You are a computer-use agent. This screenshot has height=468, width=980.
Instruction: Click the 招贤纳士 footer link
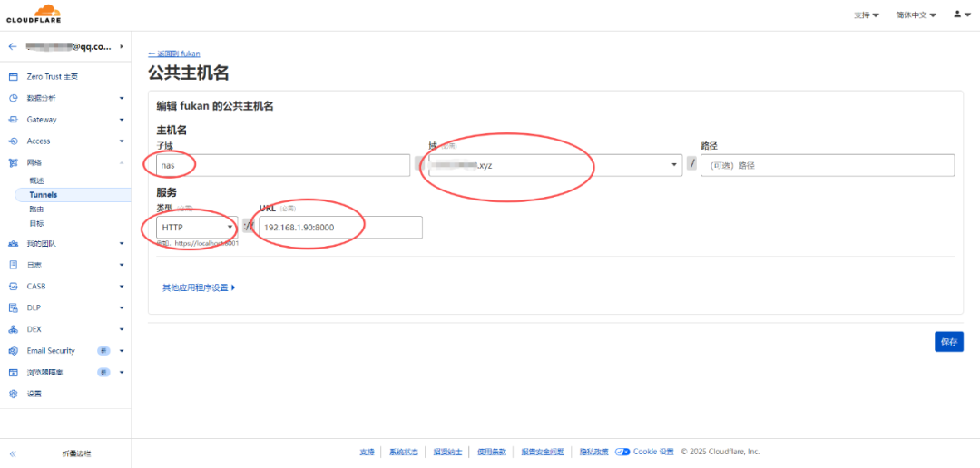[447, 452]
